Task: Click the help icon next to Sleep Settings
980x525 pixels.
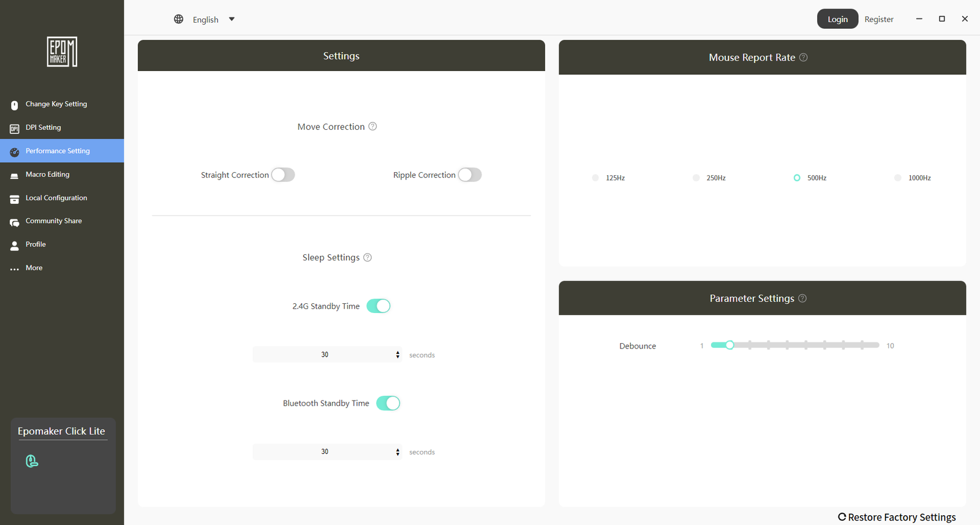Action: 367,258
